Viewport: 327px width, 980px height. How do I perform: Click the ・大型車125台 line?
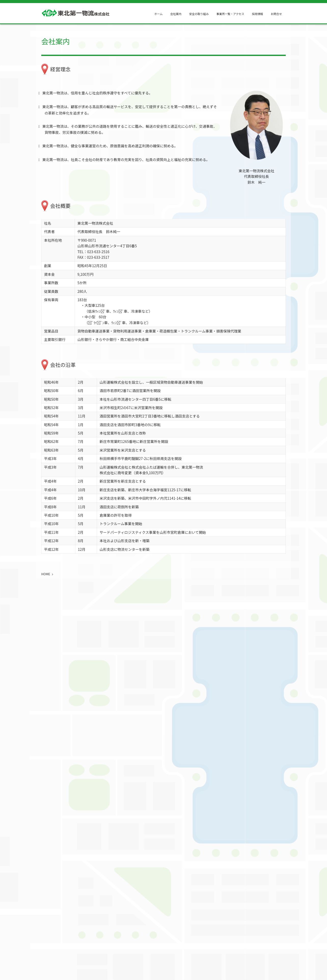(x=93, y=306)
